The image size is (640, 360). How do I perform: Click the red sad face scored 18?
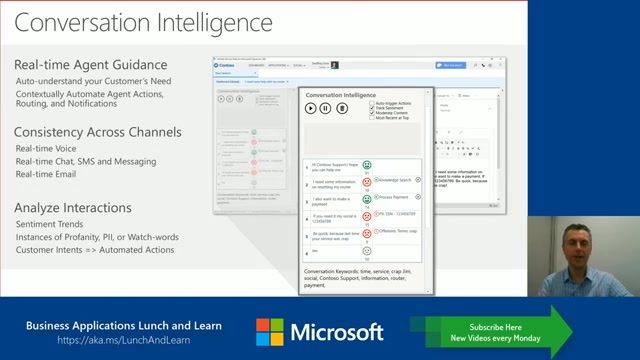pyautogui.click(x=367, y=182)
